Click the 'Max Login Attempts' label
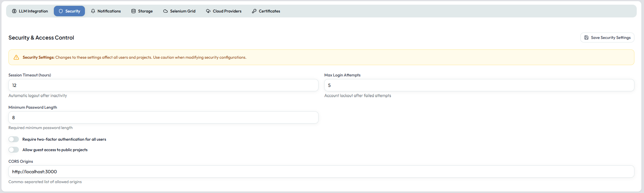Image resolution: width=644 pixels, height=193 pixels. point(342,75)
